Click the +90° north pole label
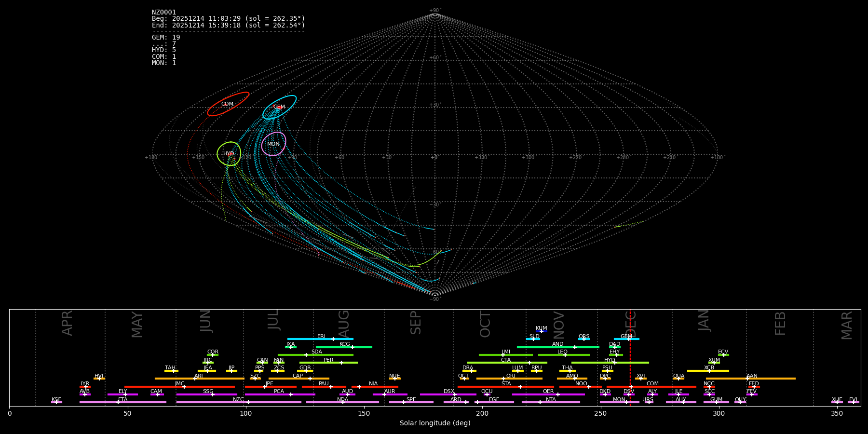The width and height of the screenshot is (868, 434). click(x=434, y=10)
